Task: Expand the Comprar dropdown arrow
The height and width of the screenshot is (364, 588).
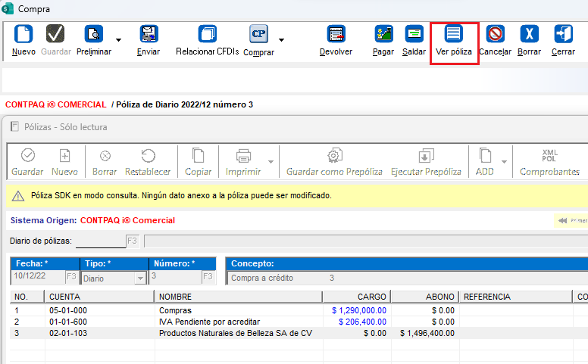Action: [x=281, y=39]
